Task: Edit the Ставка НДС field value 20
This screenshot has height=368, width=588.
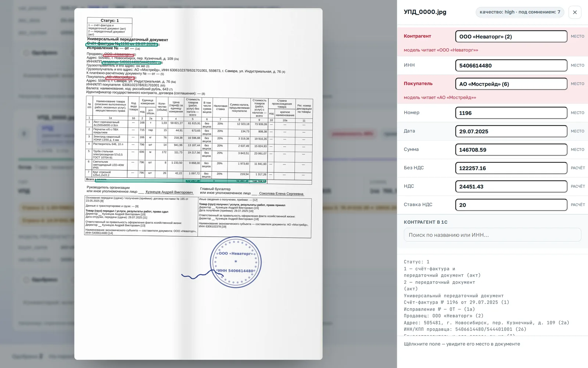Action: click(511, 205)
